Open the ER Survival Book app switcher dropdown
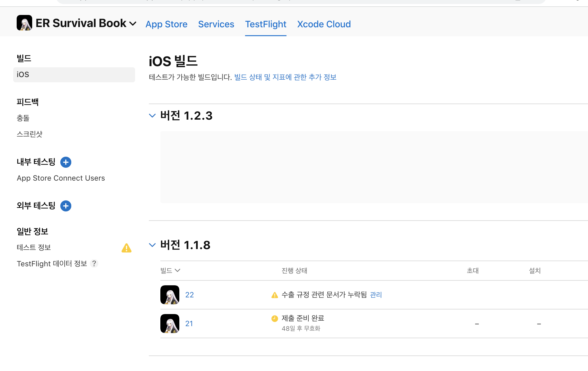The width and height of the screenshot is (588, 371). 133,24
